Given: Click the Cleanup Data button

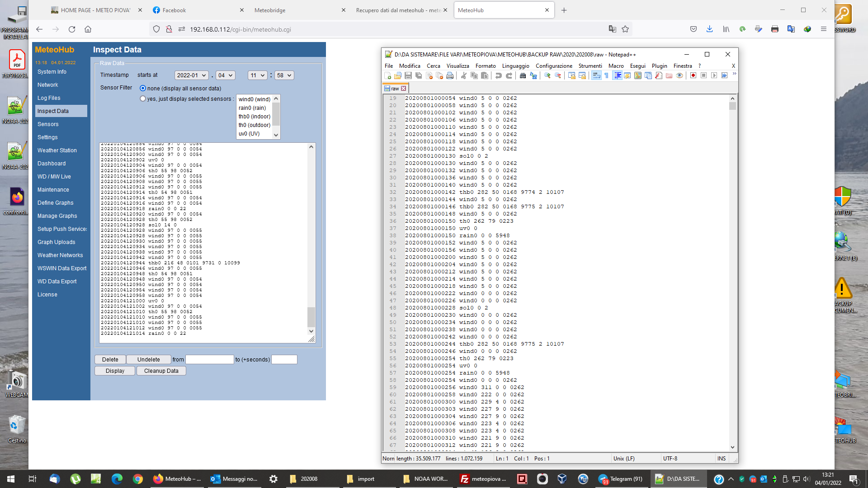Looking at the screenshot, I should pyautogui.click(x=161, y=371).
